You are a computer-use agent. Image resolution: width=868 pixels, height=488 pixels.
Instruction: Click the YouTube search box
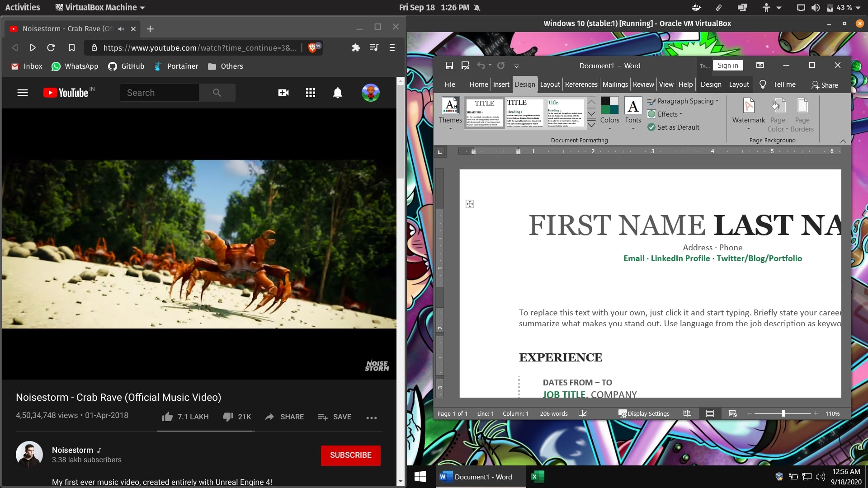pos(159,93)
